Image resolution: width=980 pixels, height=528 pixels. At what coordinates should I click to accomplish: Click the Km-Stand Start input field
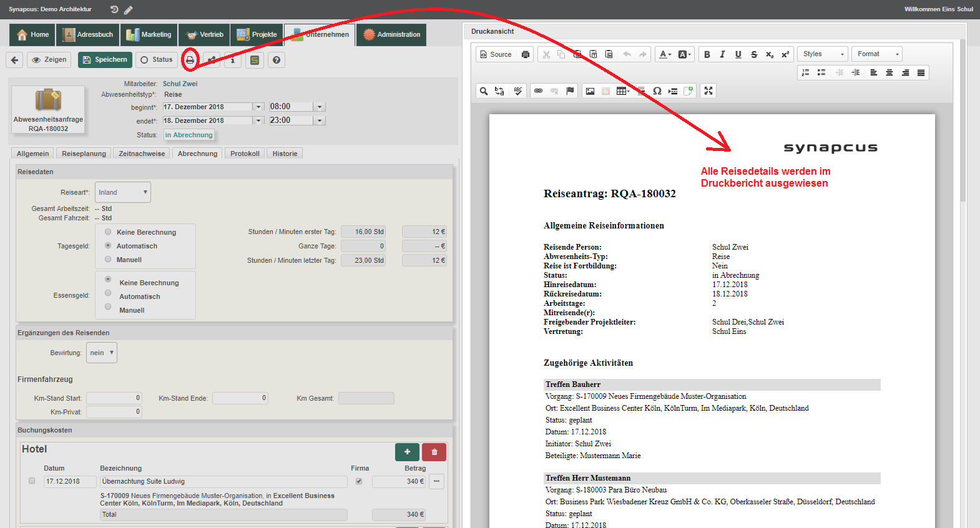point(114,398)
